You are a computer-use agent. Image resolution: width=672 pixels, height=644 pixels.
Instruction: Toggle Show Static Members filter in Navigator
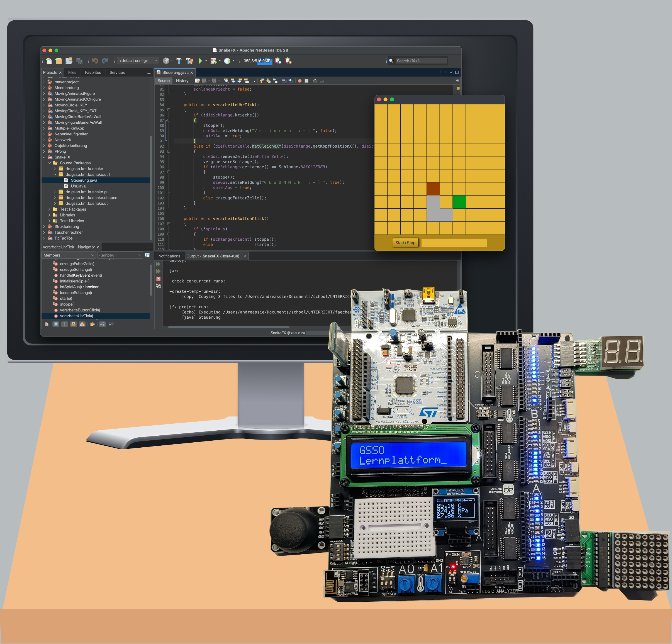[64, 324]
